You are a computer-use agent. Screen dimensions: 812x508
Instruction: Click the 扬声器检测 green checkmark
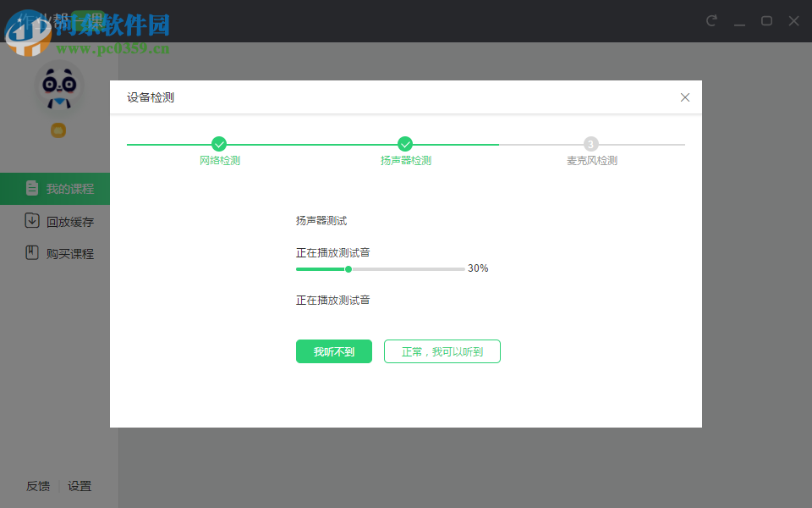click(405, 144)
